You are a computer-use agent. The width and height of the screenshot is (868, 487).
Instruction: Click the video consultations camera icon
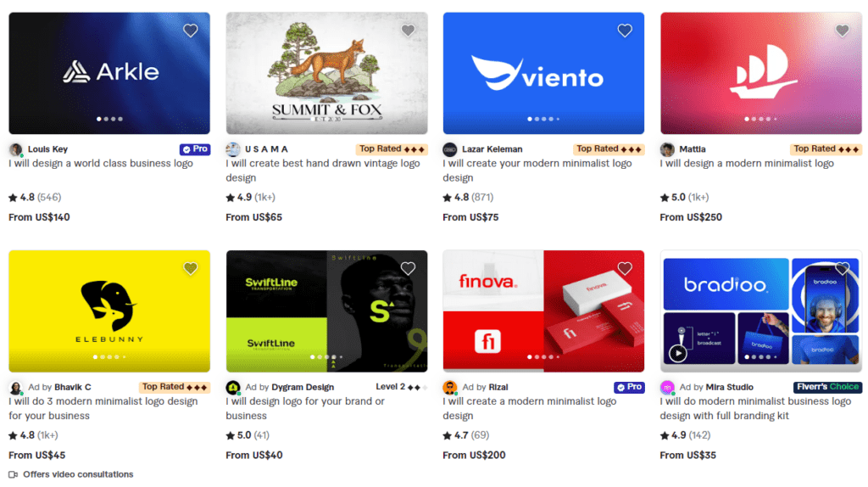point(14,475)
